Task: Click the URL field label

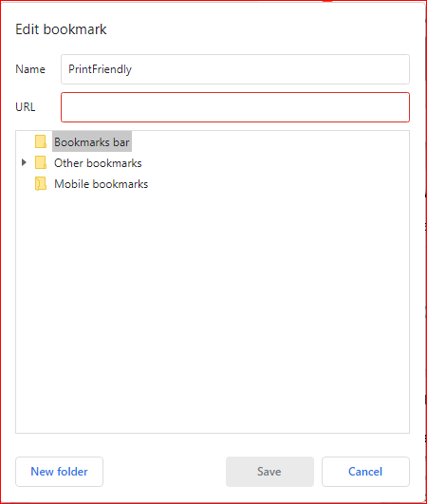Action: click(x=25, y=107)
